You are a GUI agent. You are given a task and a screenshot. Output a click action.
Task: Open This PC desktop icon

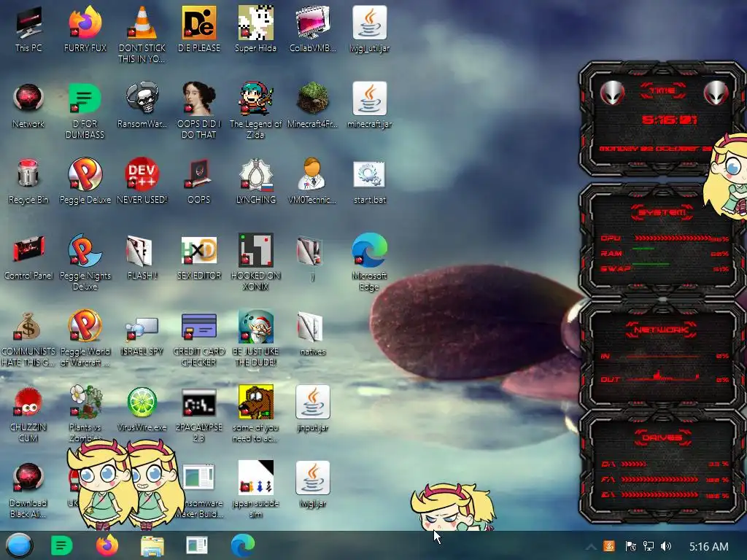pos(28,29)
